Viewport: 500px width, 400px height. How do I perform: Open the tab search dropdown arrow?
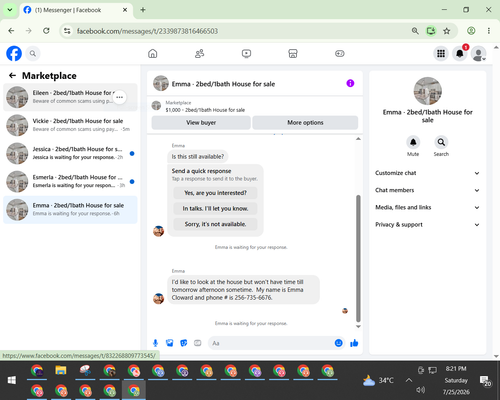click(10, 10)
